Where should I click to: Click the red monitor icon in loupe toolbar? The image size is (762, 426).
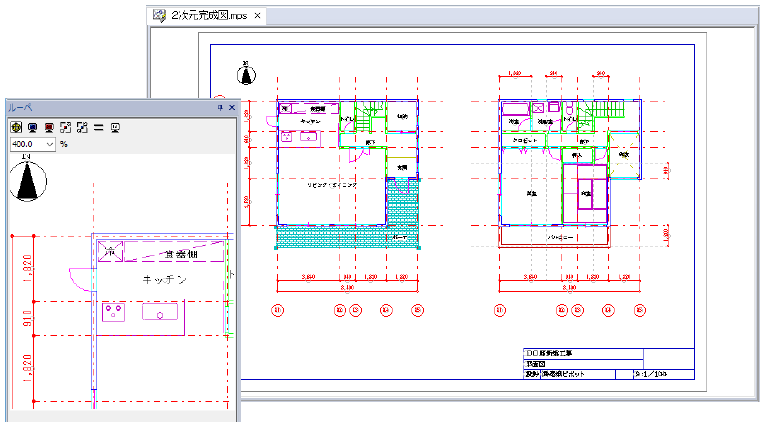click(49, 127)
